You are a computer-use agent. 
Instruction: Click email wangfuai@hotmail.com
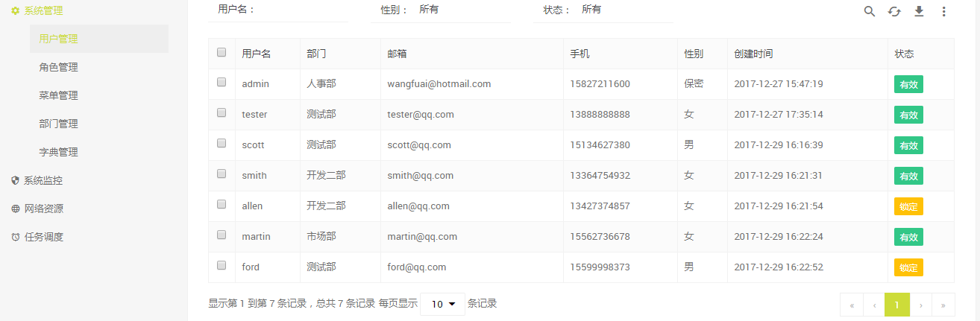tap(439, 84)
